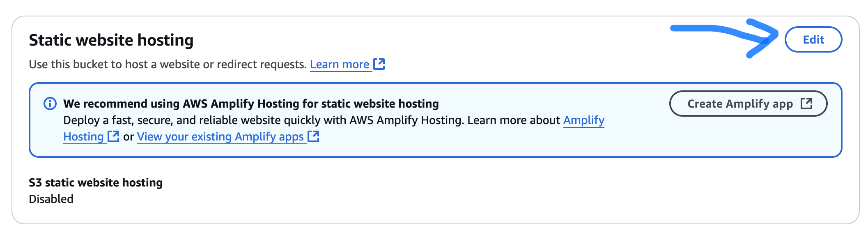Select the Disabled status text
The image size is (868, 244).
(x=51, y=199)
